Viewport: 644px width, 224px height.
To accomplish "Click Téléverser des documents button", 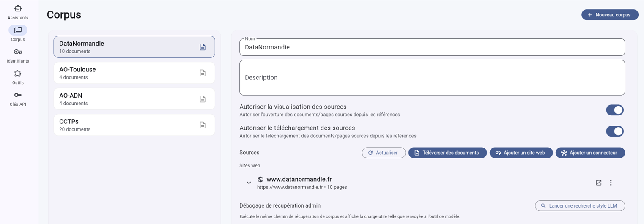I will click(x=447, y=153).
